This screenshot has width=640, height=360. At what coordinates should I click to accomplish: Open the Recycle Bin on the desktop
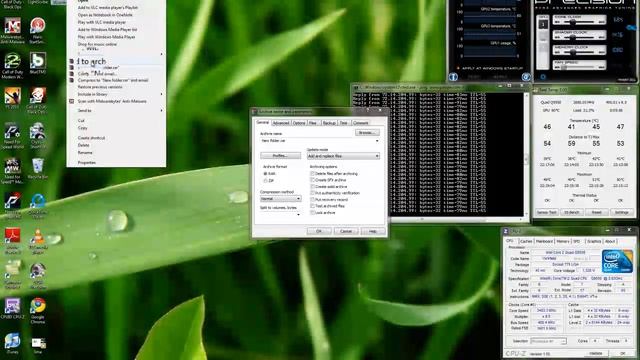click(x=38, y=166)
